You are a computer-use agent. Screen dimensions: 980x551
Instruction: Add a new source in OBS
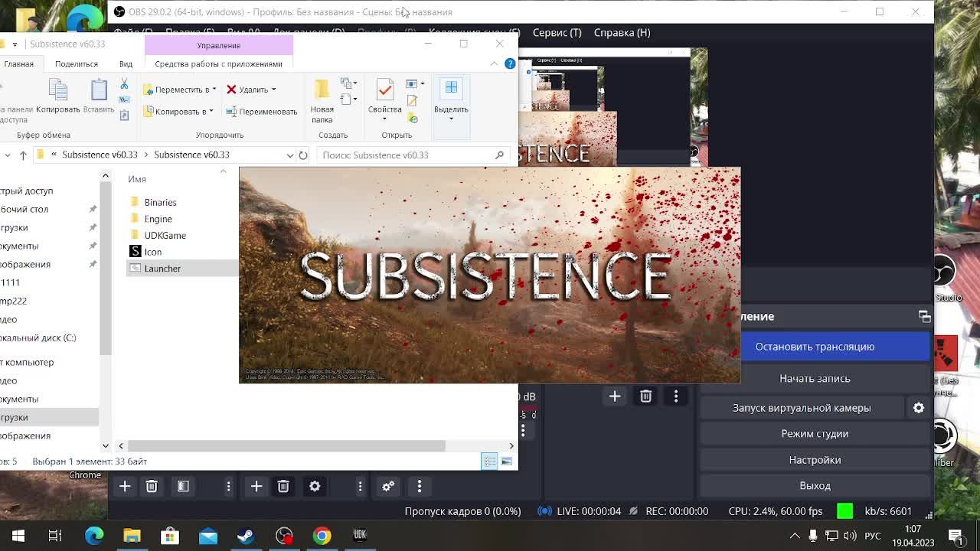(x=256, y=486)
